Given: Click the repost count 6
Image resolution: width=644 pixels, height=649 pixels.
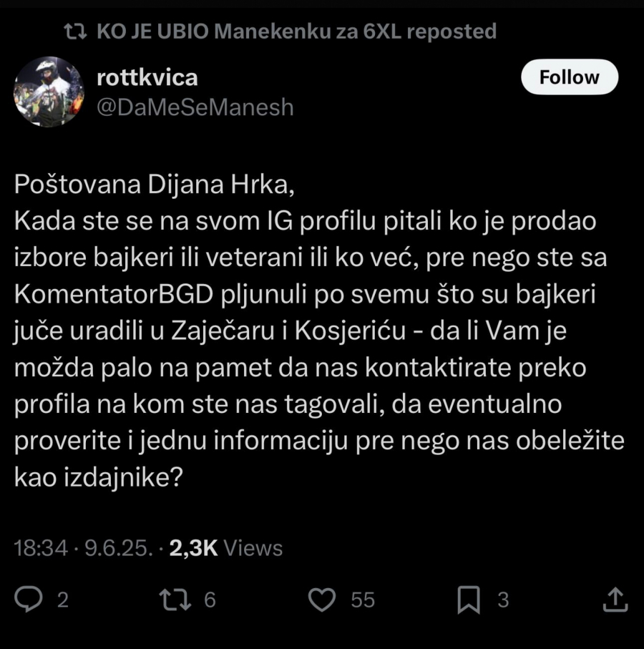Looking at the screenshot, I should [210, 600].
